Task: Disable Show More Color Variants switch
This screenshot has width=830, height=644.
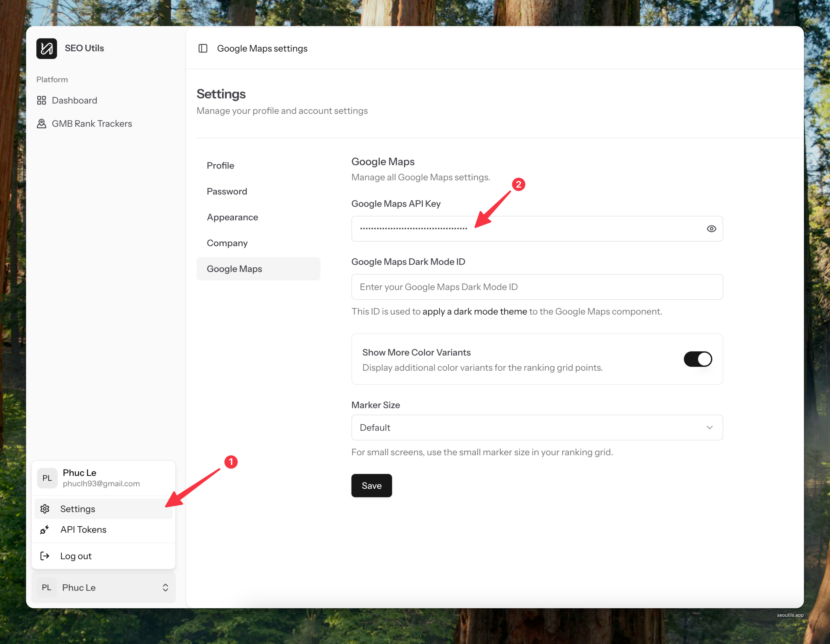Action: (x=698, y=359)
